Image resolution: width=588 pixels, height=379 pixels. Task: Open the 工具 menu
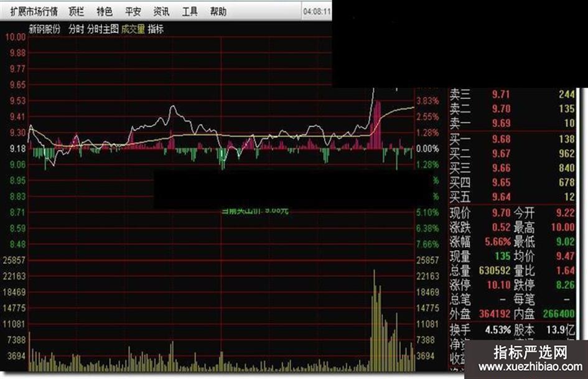(x=190, y=12)
